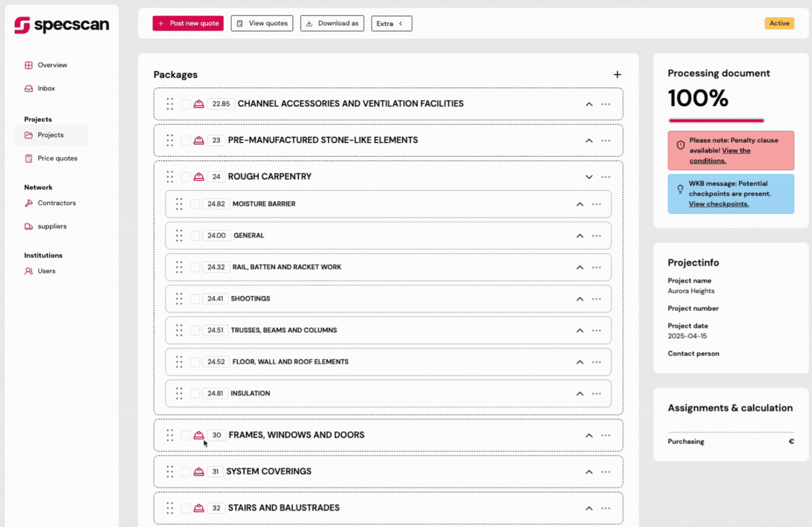
Task: Expand the System Coverings package
Action: click(589, 472)
